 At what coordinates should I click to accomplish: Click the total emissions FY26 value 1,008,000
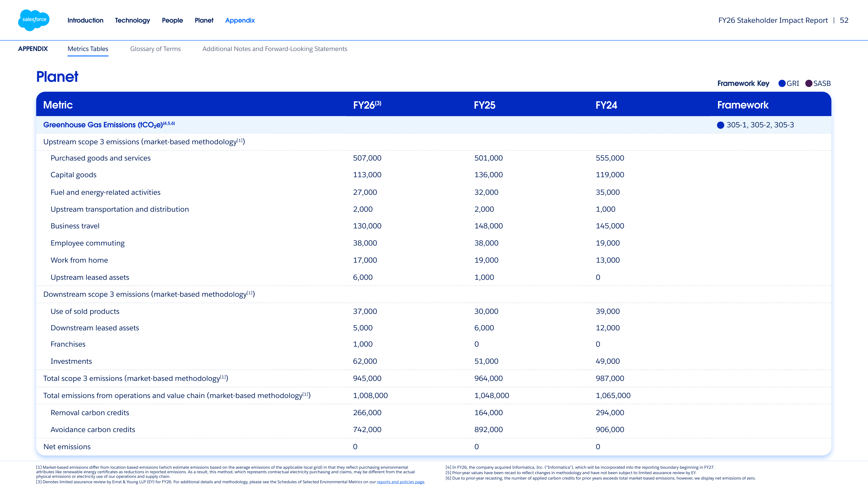pyautogui.click(x=370, y=396)
